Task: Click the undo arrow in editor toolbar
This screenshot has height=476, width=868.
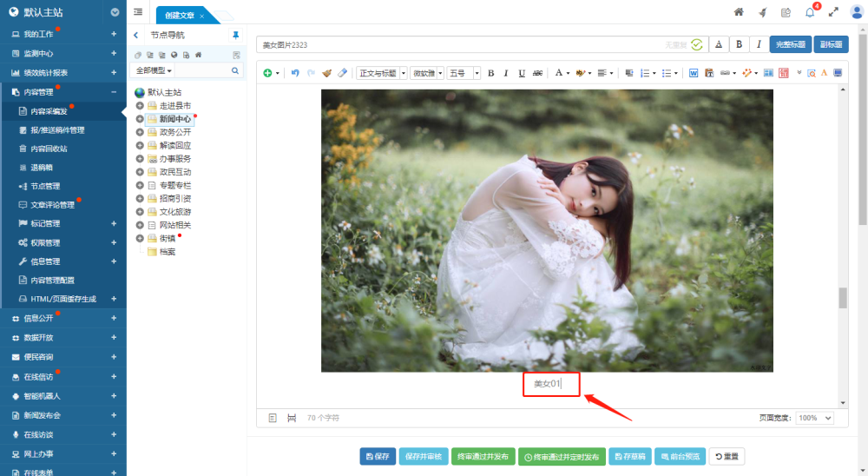Action: (295, 73)
